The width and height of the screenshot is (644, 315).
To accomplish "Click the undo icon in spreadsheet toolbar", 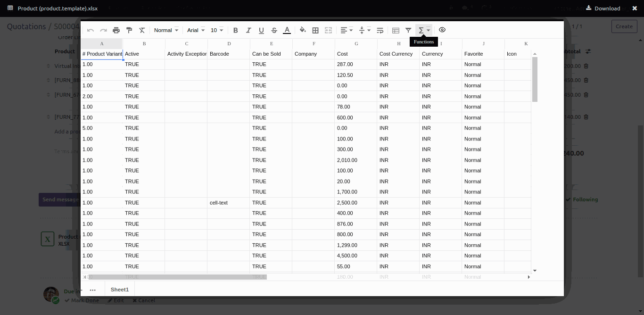I will 91,30.
